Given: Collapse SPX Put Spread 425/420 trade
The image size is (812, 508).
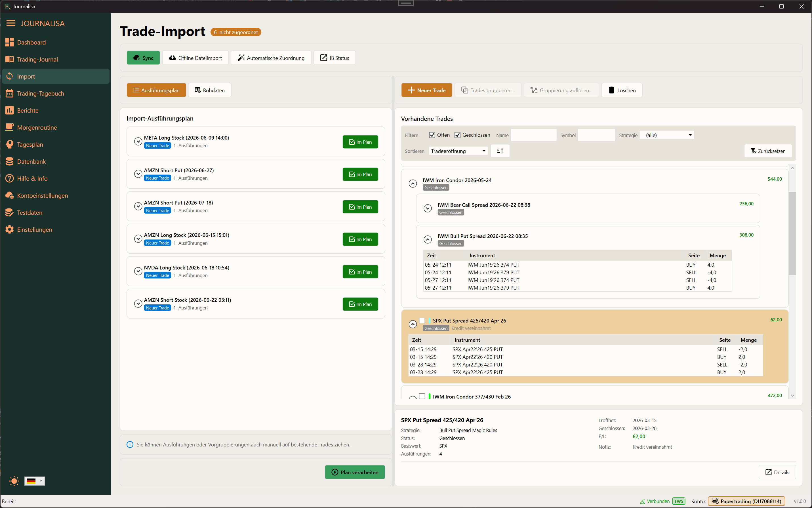Looking at the screenshot, I should (413, 324).
